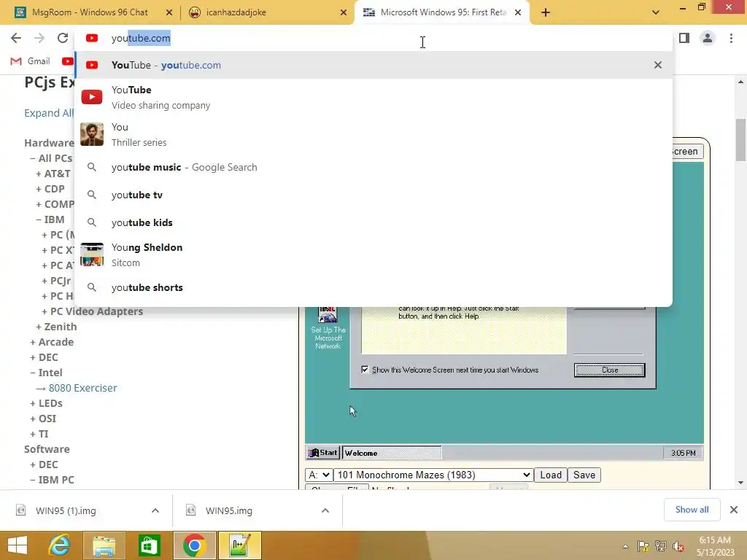
Task: Click the Save button
Action: 584,475
